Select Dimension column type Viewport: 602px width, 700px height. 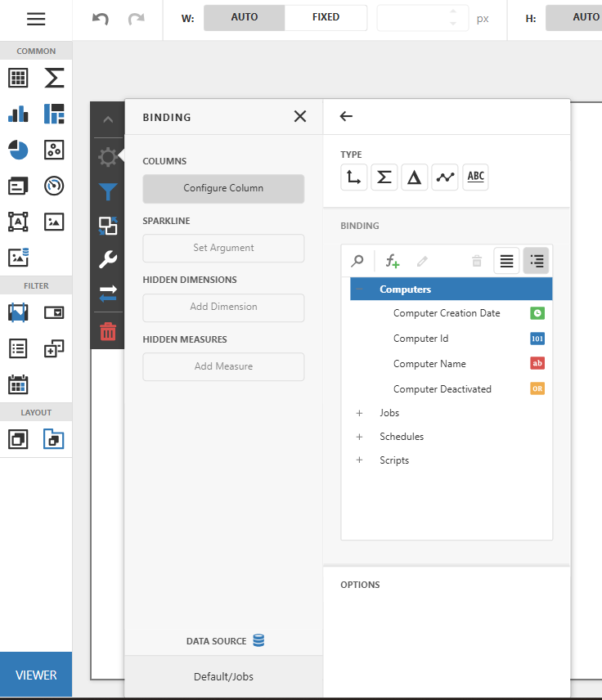tap(353, 177)
